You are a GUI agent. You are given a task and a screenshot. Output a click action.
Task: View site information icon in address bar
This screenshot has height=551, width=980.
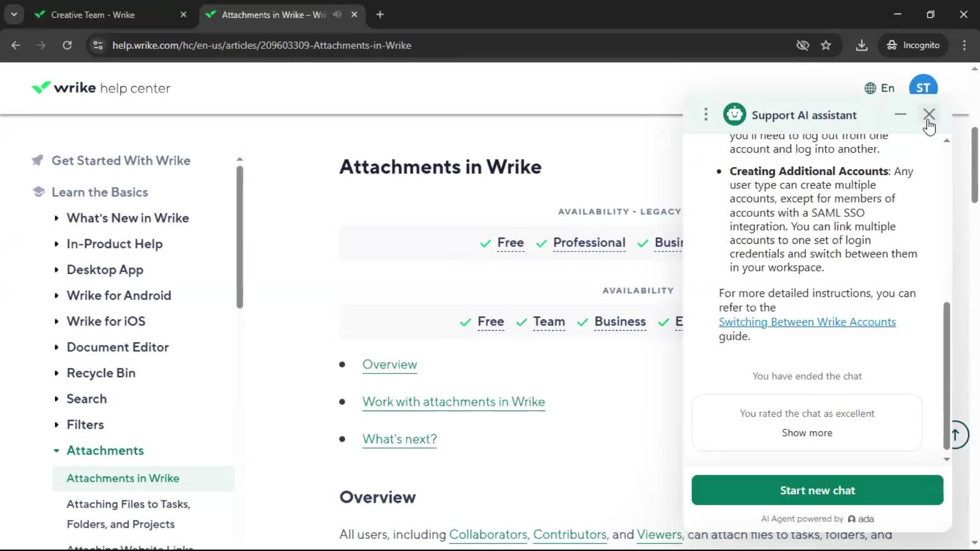[x=98, y=45]
